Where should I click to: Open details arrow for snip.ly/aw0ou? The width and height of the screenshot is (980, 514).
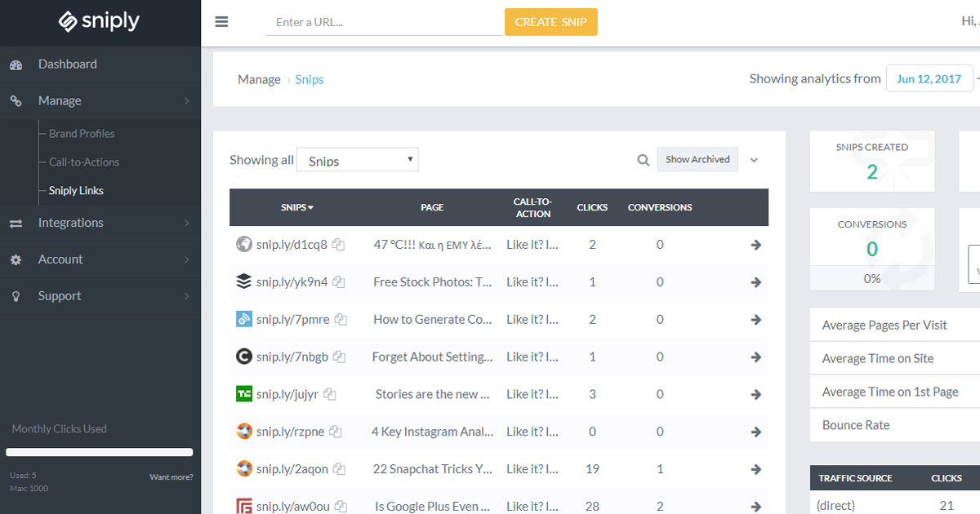pos(756,507)
